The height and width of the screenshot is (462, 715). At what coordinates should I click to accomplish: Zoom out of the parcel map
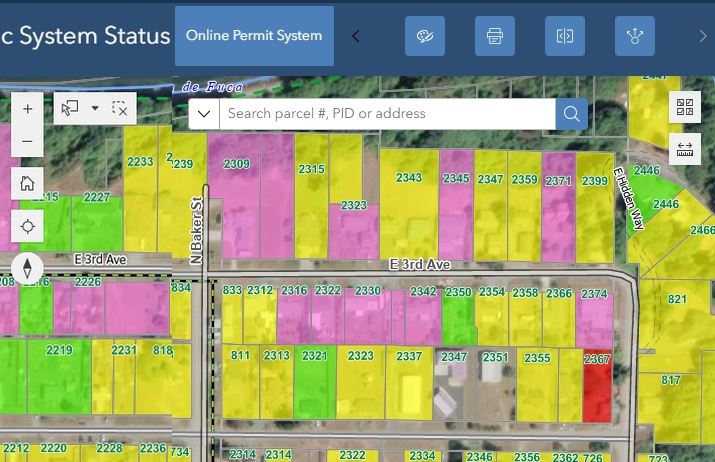(x=27, y=142)
